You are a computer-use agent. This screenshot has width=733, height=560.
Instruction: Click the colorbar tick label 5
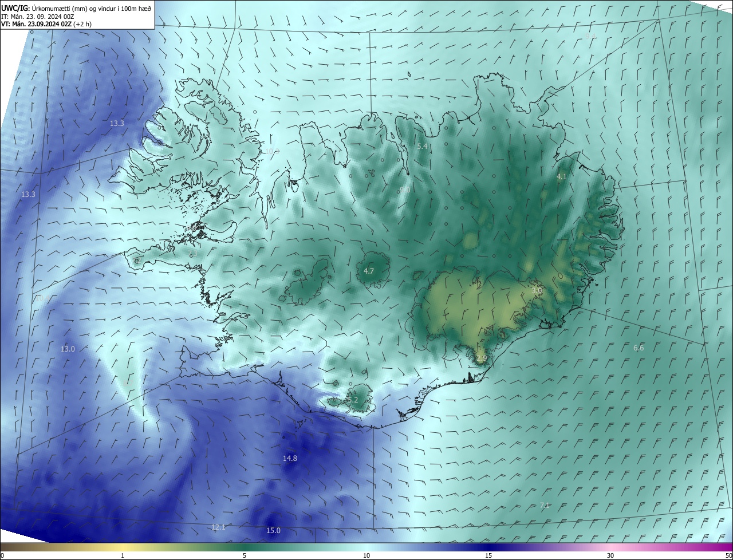click(245, 555)
